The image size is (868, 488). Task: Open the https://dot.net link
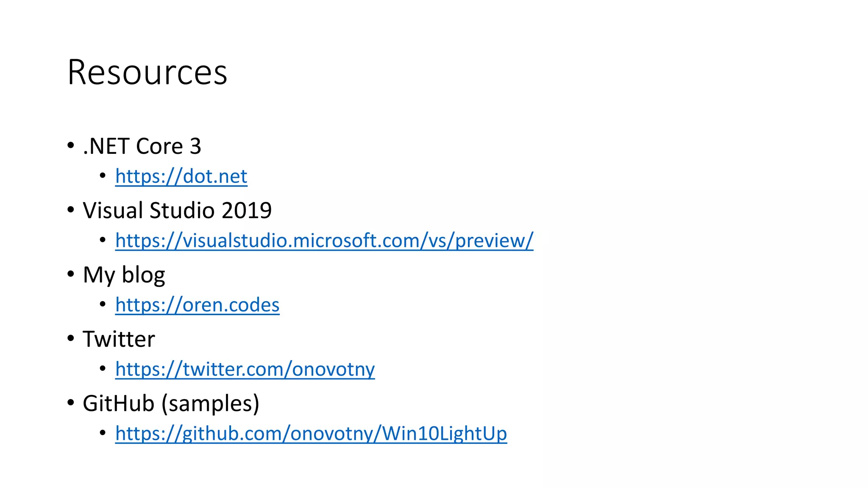pos(181,176)
